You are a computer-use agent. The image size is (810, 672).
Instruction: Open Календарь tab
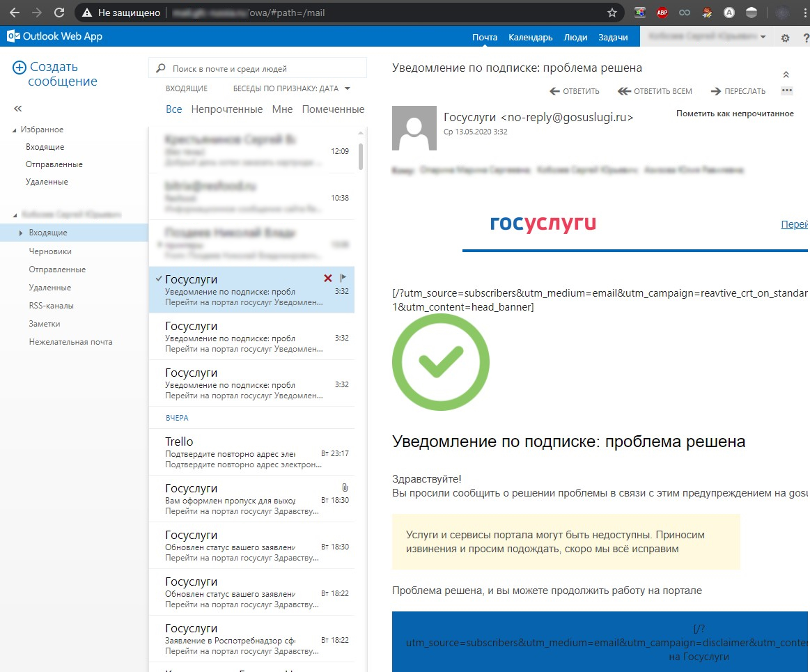pos(531,37)
